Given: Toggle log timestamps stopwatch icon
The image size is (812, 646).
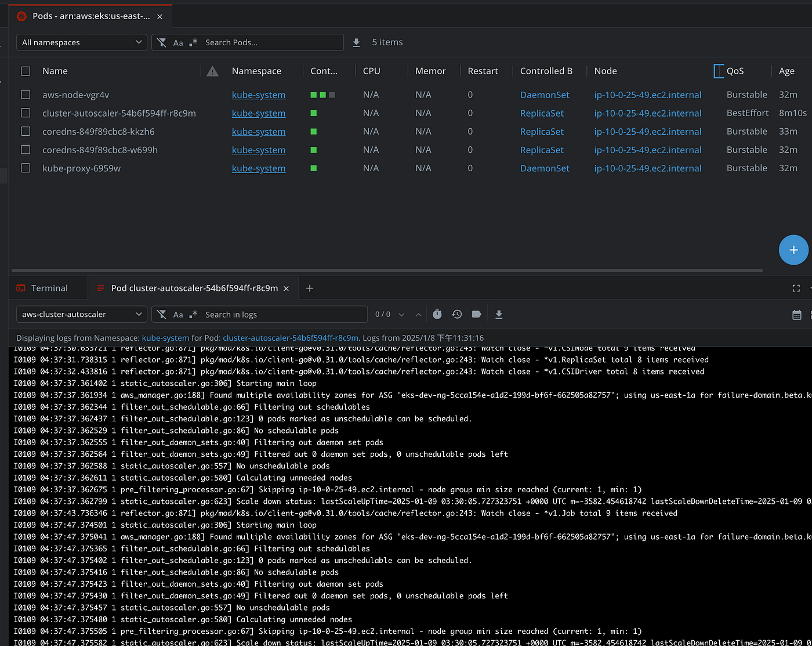Looking at the screenshot, I should point(437,314).
